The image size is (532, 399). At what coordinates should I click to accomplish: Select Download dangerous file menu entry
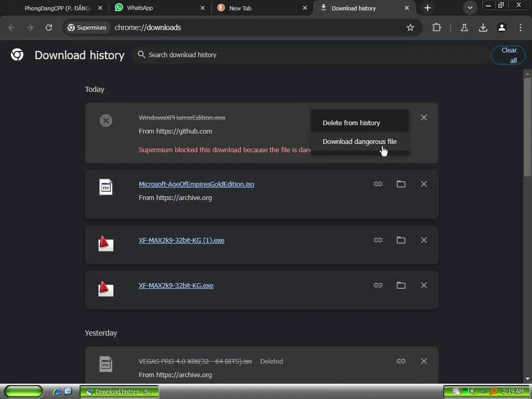360,141
